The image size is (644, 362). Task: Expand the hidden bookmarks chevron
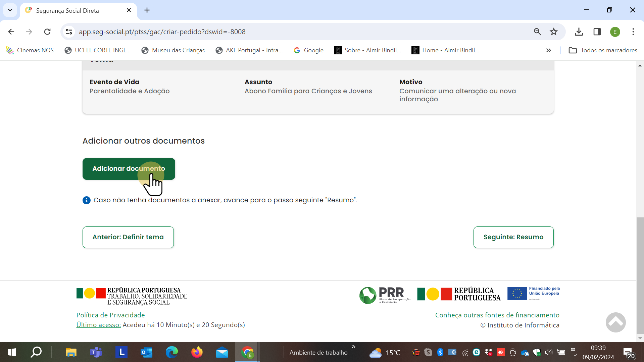[x=548, y=50]
